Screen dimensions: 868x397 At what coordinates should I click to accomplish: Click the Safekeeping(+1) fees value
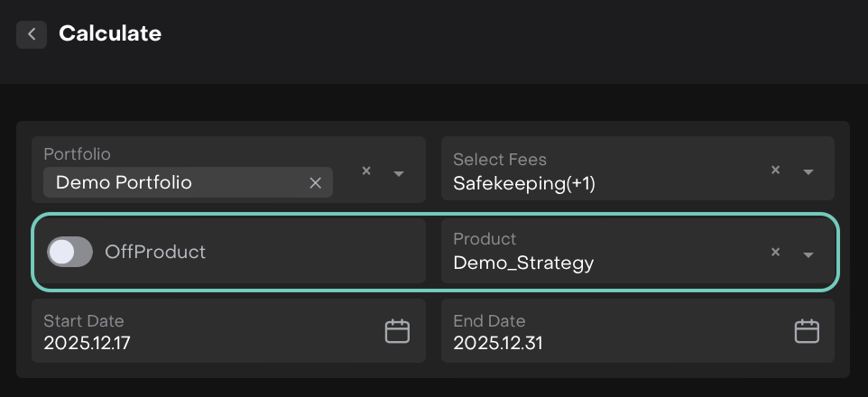[x=524, y=183]
